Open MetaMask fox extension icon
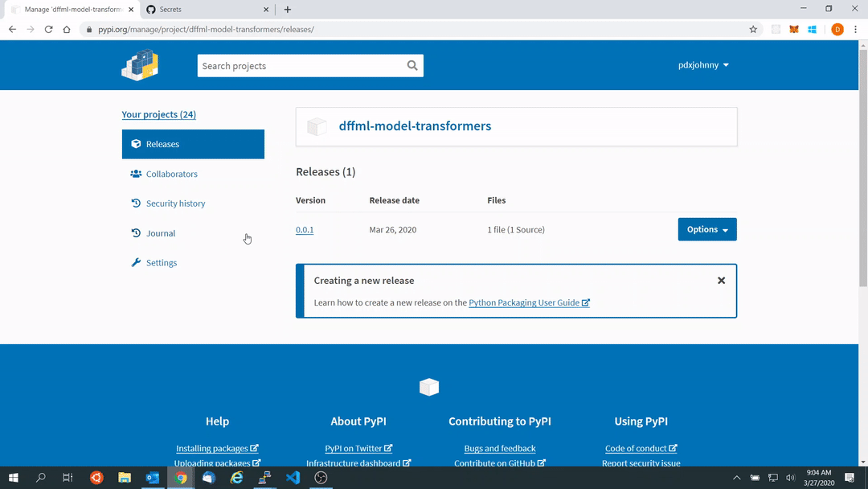Screen dimensions: 868x489 click(x=794, y=29)
